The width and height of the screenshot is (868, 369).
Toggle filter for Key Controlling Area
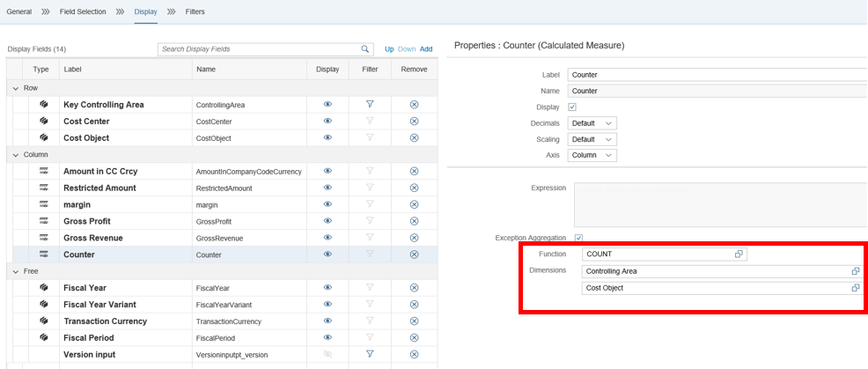coord(370,104)
